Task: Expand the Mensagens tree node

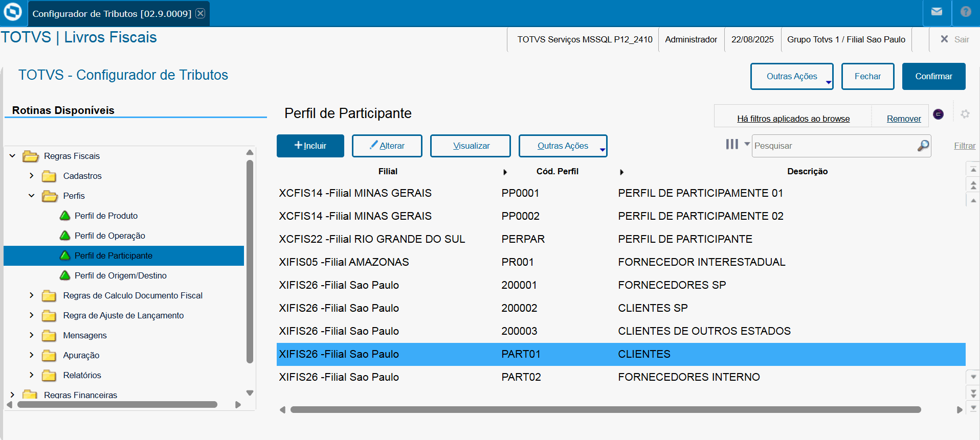Action: 32,335
